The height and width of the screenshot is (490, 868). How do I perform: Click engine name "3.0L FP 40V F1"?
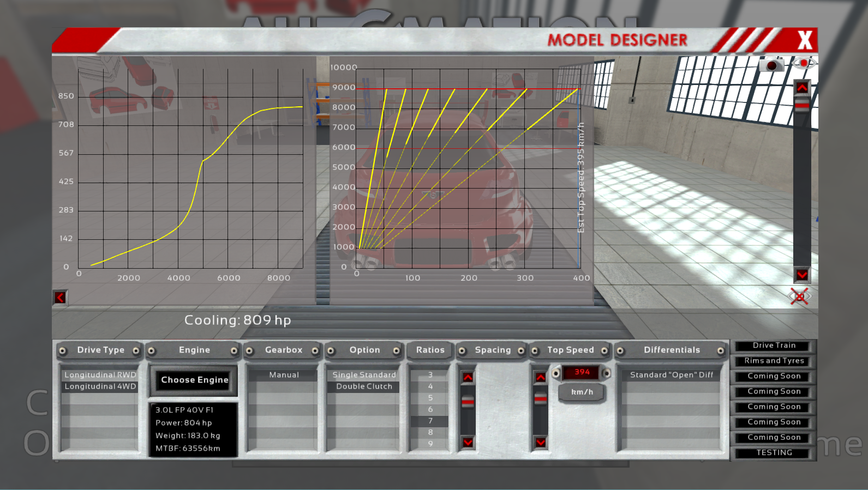tap(184, 410)
